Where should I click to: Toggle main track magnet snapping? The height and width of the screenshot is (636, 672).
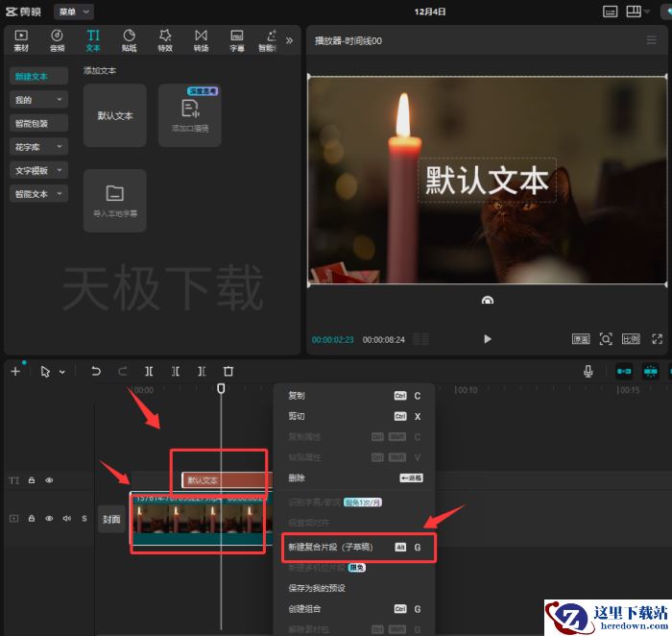tap(624, 371)
